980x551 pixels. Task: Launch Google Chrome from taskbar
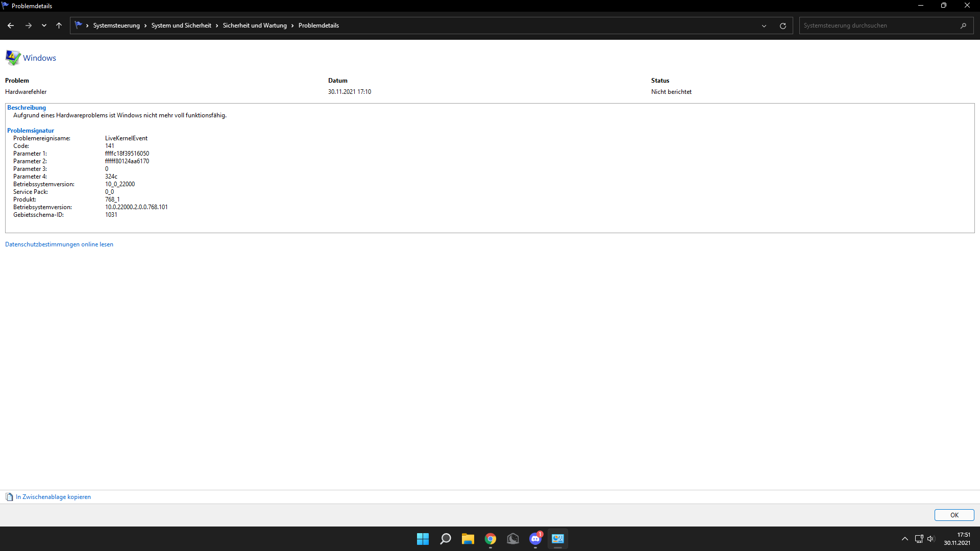[x=490, y=539]
